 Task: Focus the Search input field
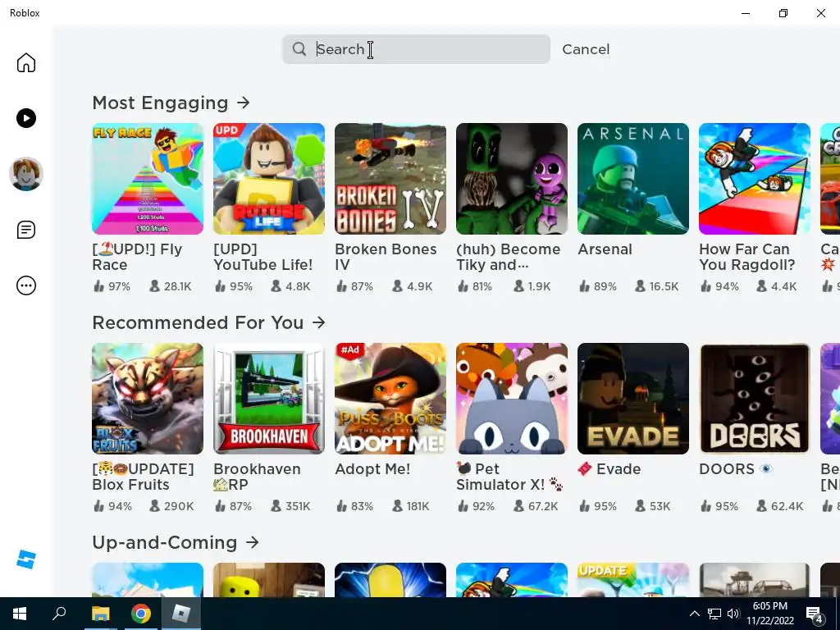pyautogui.click(x=416, y=49)
